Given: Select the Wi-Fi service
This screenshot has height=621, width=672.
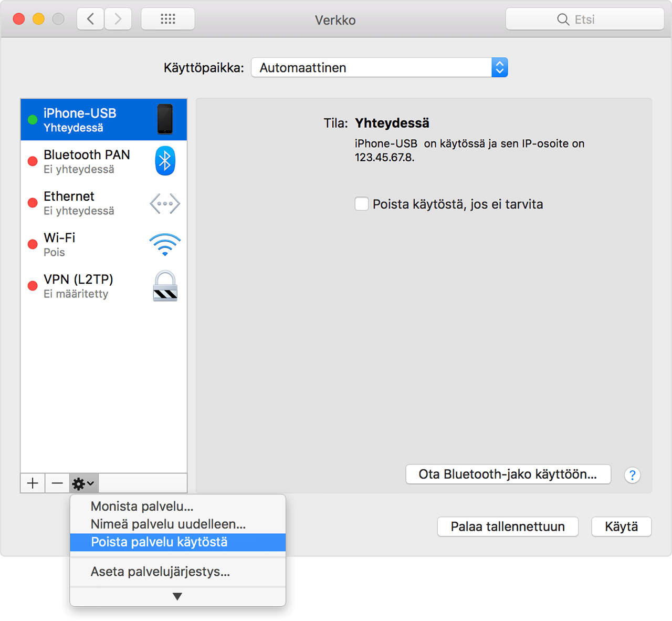Looking at the screenshot, I should 104,244.
